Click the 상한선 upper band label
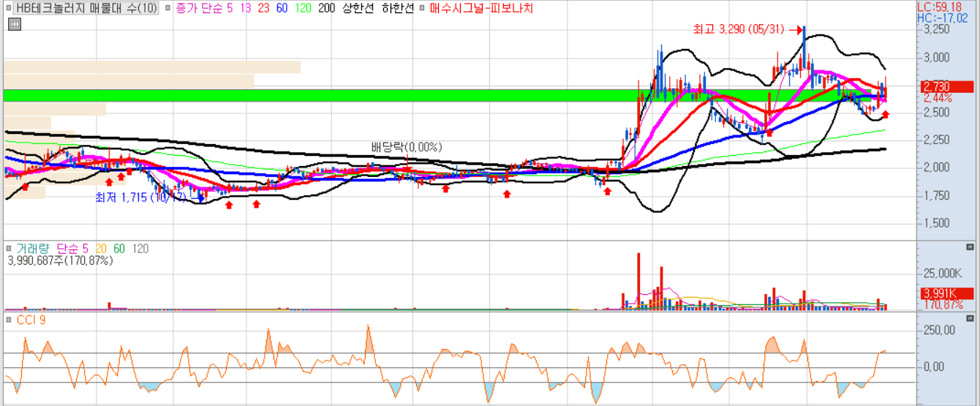The width and height of the screenshot is (980, 406). 359,9
